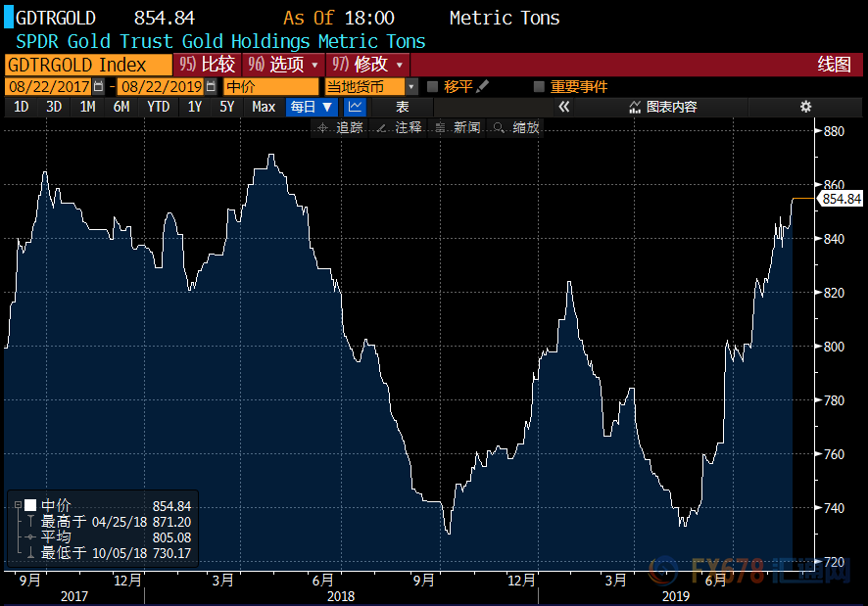Activate the 追踪 crosshair track tool
Screen dimensions: 868x606
point(340,128)
